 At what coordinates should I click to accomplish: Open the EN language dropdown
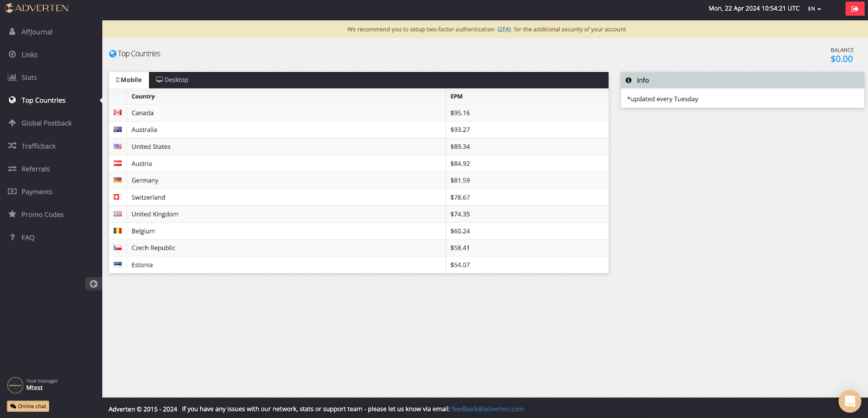pos(814,9)
